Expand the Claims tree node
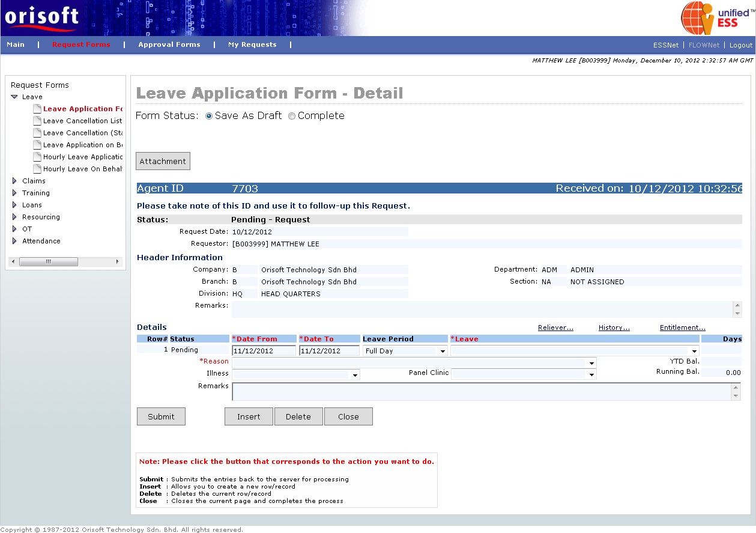 coord(14,181)
